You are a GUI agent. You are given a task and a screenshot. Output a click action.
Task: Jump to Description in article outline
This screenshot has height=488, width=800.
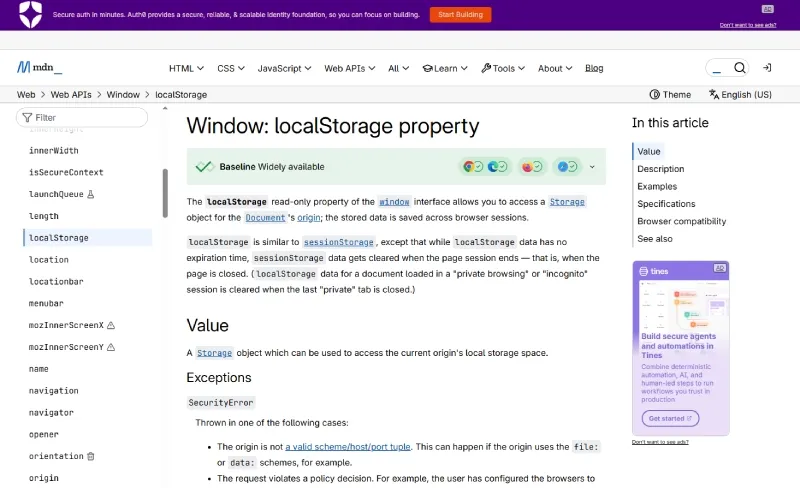[660, 168]
